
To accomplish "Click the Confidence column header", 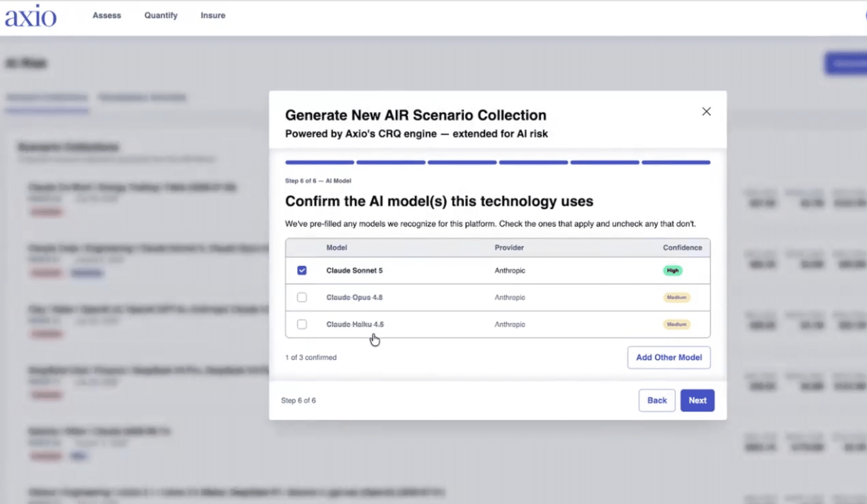I will pos(682,247).
